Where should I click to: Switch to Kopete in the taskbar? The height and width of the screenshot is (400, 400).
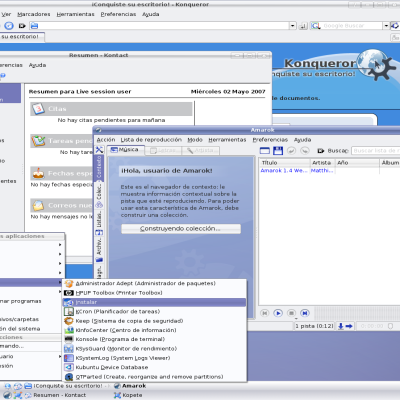coord(128,395)
